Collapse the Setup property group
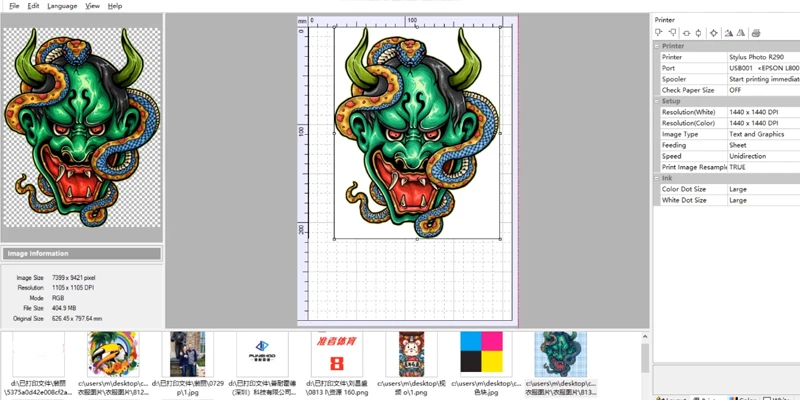Screen dimensions: 800x400 click(657, 101)
